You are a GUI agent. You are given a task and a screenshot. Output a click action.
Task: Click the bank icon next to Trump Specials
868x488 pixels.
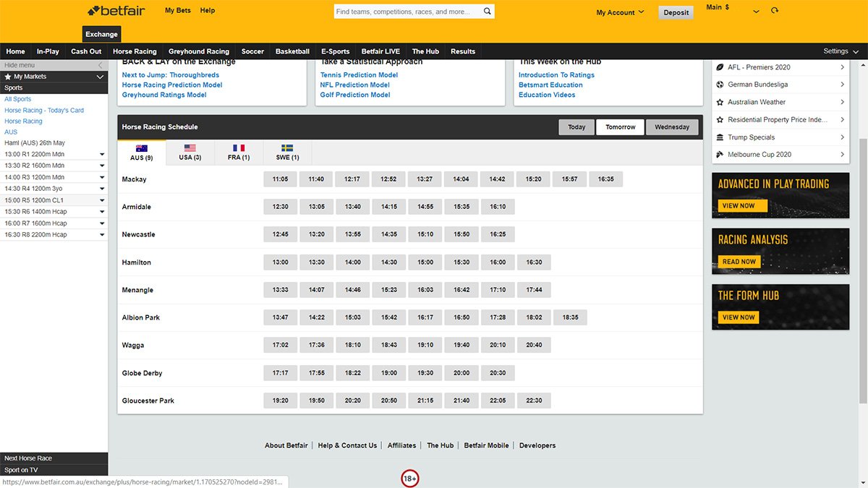[x=718, y=137]
